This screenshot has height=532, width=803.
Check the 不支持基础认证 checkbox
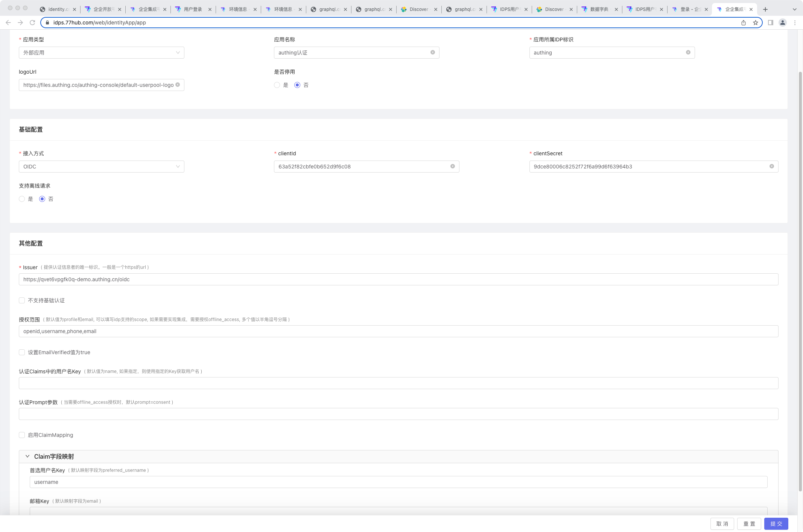point(22,300)
